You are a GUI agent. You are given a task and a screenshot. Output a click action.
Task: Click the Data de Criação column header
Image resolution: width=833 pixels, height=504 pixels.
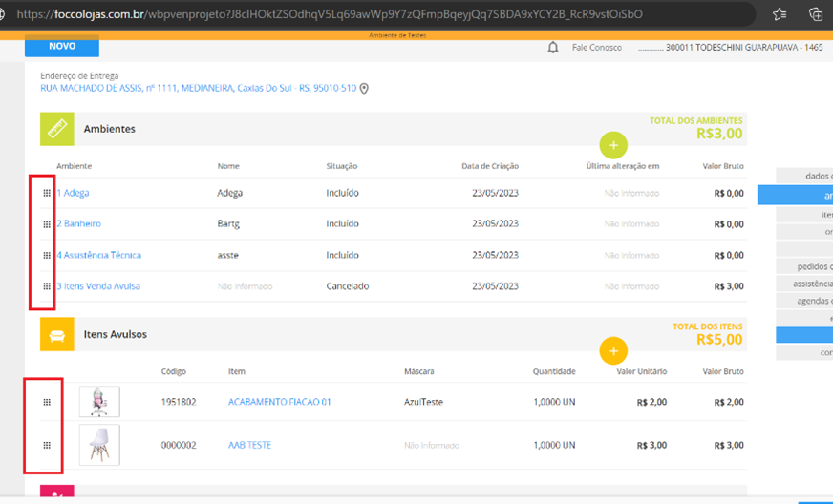click(x=490, y=166)
